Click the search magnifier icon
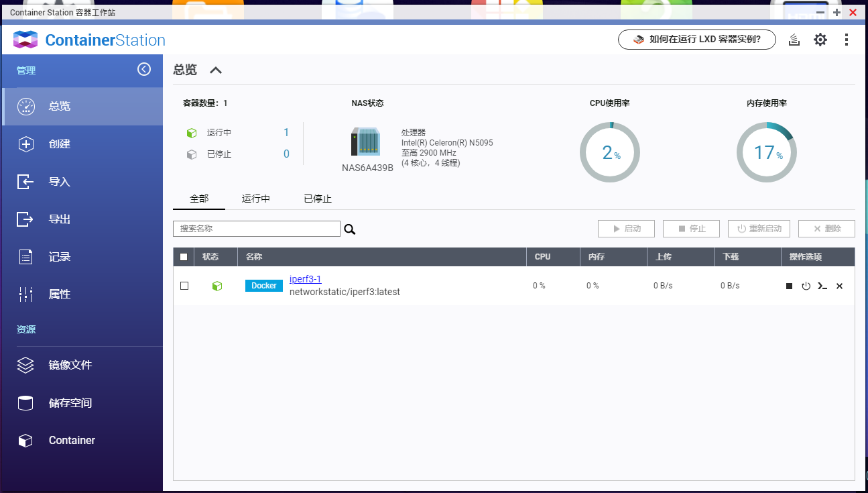 (349, 229)
